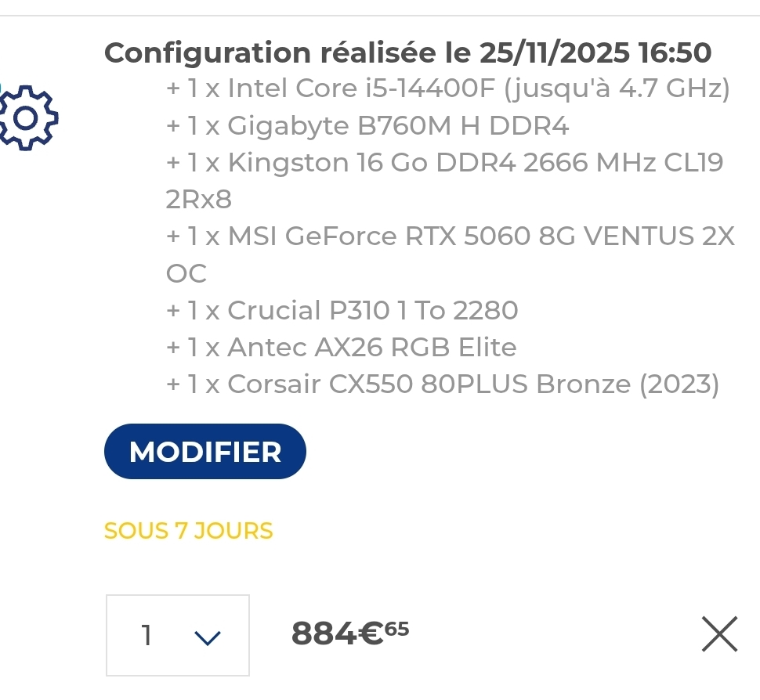760x700 pixels.
Task: Click the SOUS 7 JOURS availability label
Action: coord(189,531)
